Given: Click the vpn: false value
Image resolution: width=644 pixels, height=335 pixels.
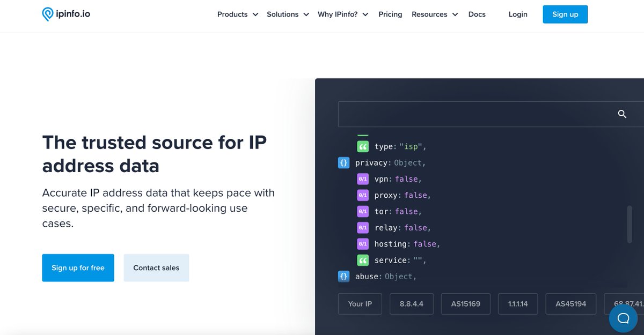Looking at the screenshot, I should [x=406, y=179].
